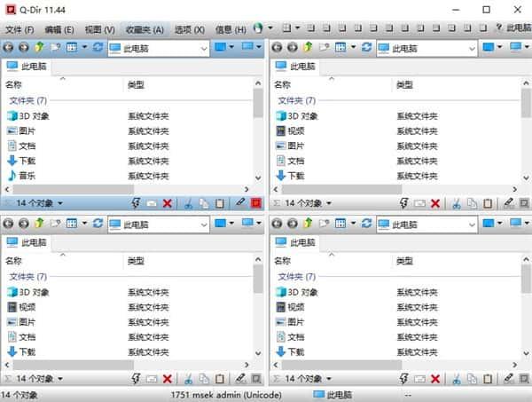Click paste clipboard icon in bottom-right pane
The width and height of the screenshot is (532, 402).
[488, 379]
